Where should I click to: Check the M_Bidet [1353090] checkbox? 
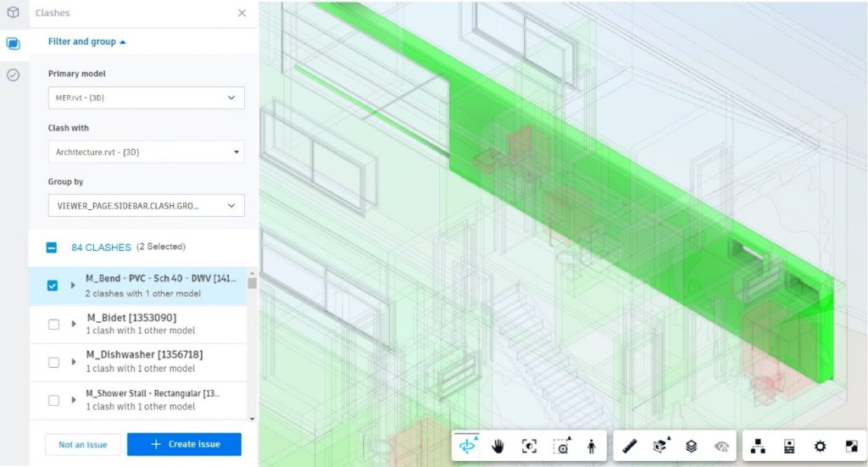pos(53,324)
